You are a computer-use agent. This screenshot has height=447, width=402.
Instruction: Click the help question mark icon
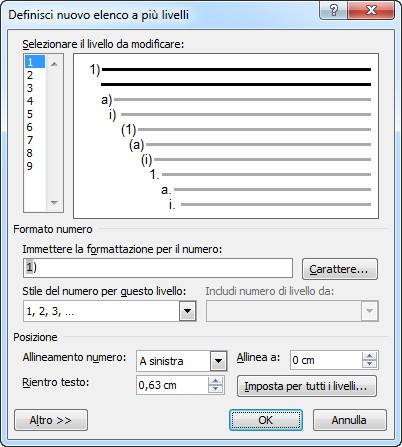pyautogui.click(x=333, y=11)
